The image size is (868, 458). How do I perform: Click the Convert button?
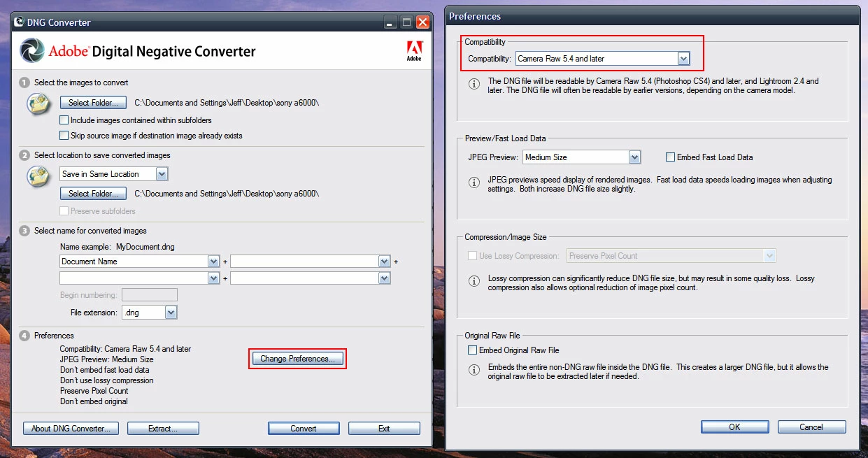click(x=304, y=429)
